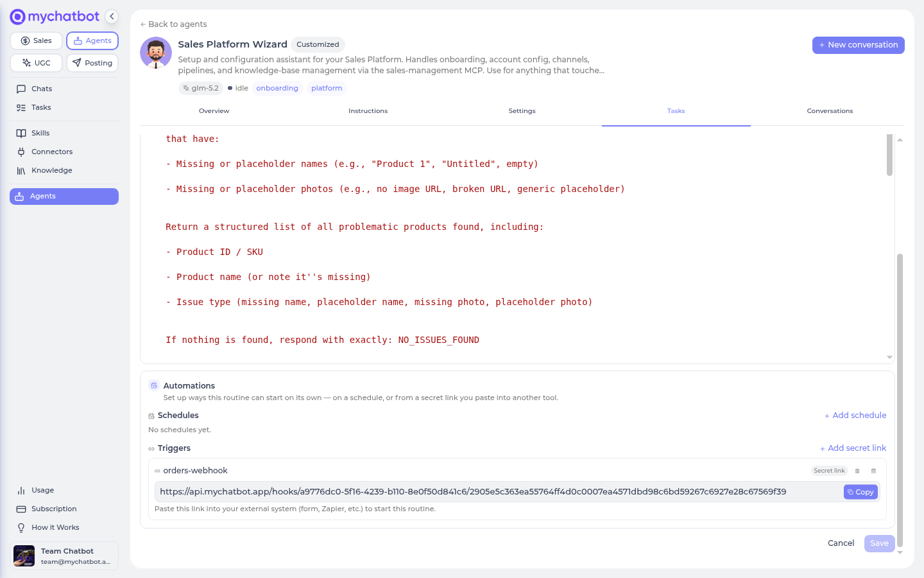Viewport: 924px width, 578px height.
Task: Click the Customized badge
Action: point(318,44)
